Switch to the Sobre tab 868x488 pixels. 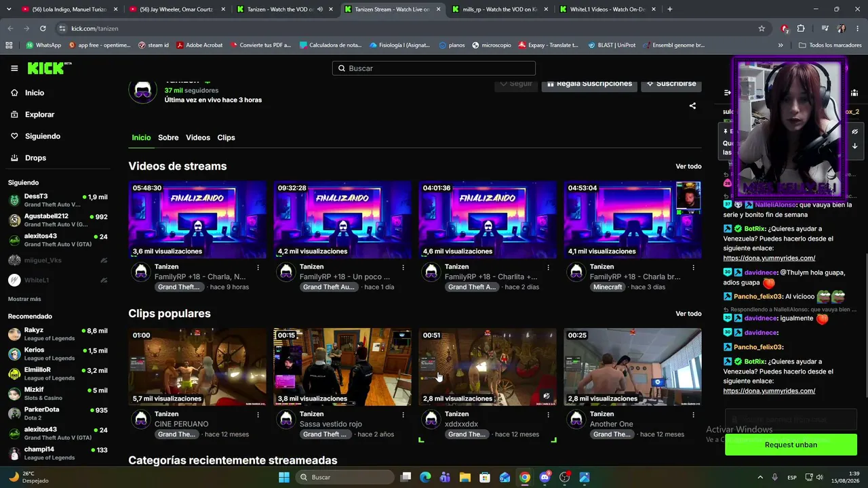[x=168, y=138]
